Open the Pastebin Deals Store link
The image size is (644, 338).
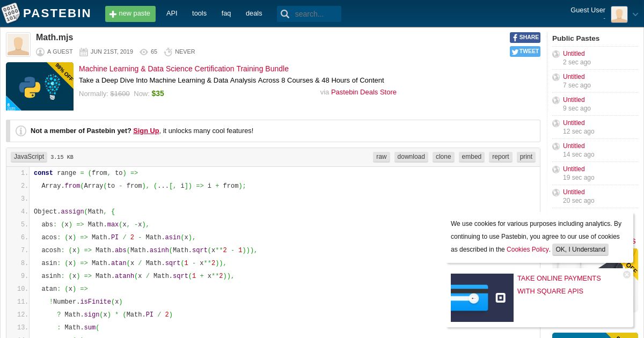click(364, 92)
